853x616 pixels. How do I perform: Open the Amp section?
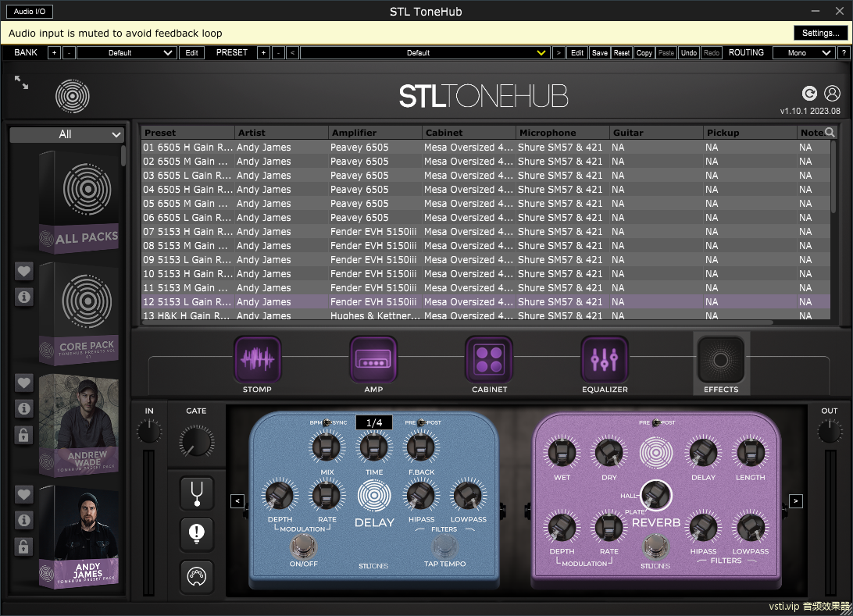pos(373,359)
